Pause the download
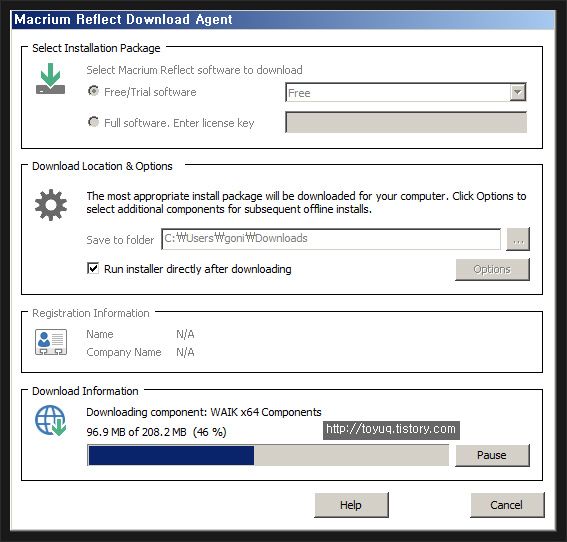The image size is (567, 542). coord(493,455)
